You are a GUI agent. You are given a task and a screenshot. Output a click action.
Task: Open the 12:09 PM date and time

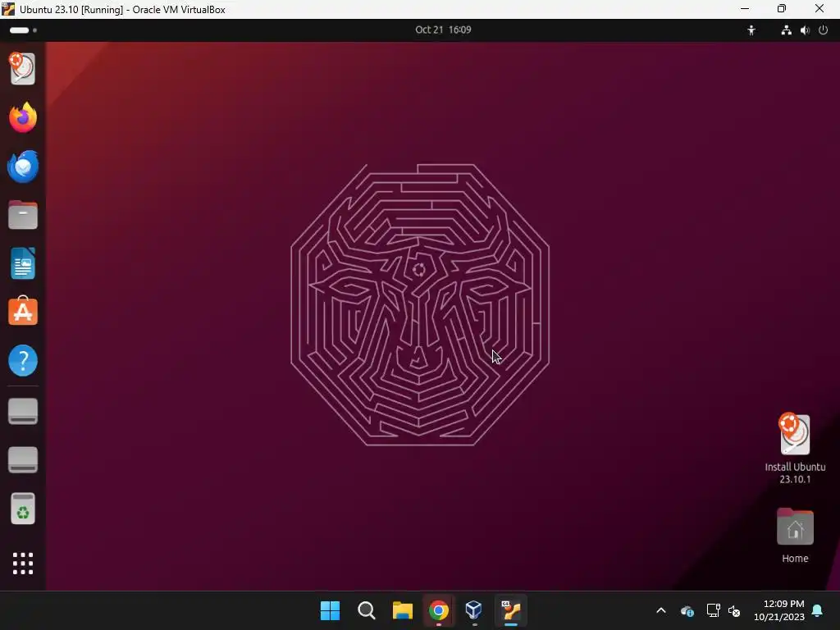[779, 610]
